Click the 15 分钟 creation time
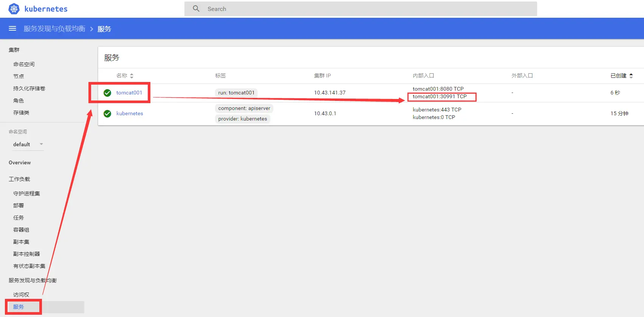 pyautogui.click(x=619, y=113)
